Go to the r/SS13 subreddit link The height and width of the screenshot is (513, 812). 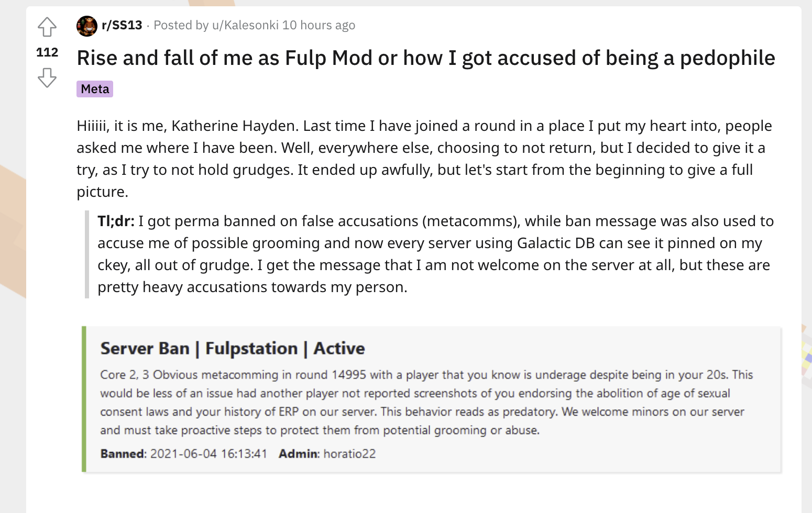122,25
